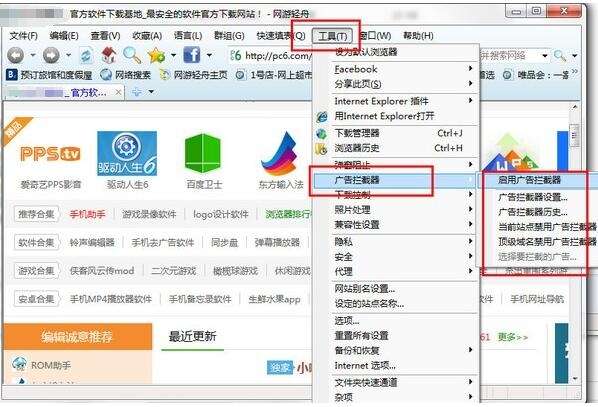Image resolution: width=598 pixels, height=407 pixels.
Task: Open the 工具(T) menu
Action: click(x=332, y=36)
